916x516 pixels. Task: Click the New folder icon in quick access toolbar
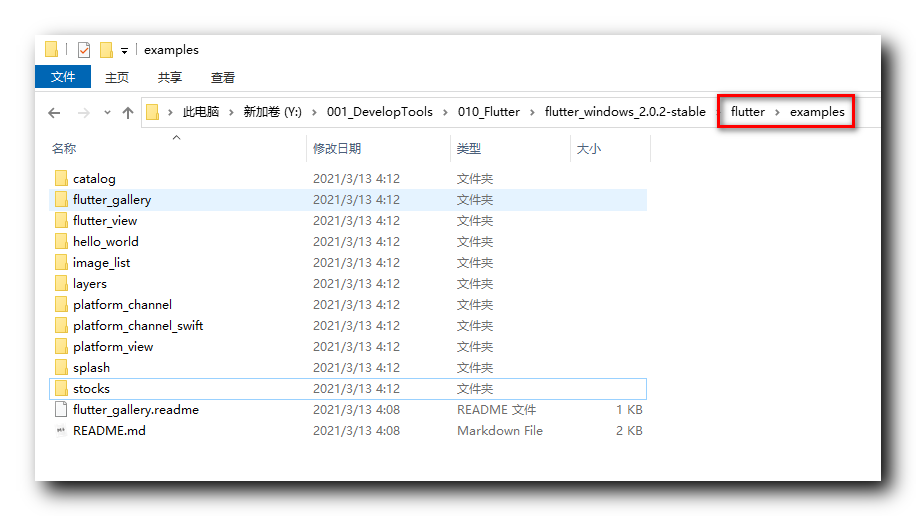pyautogui.click(x=106, y=50)
